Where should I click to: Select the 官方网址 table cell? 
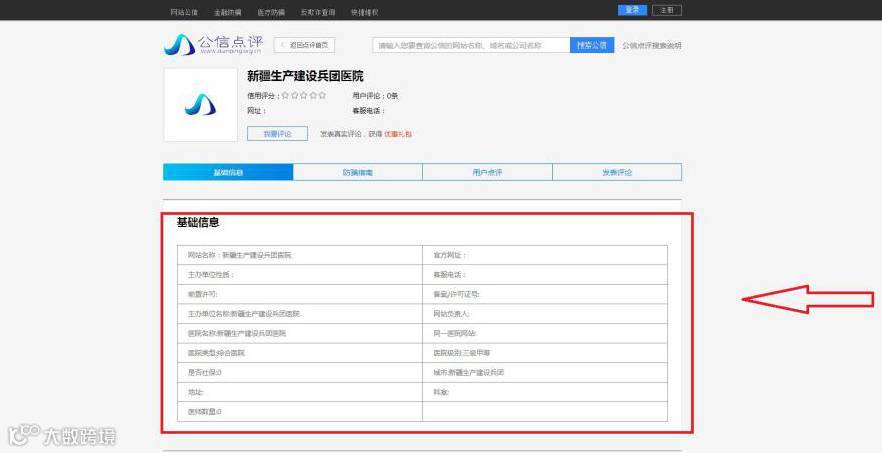point(545,255)
